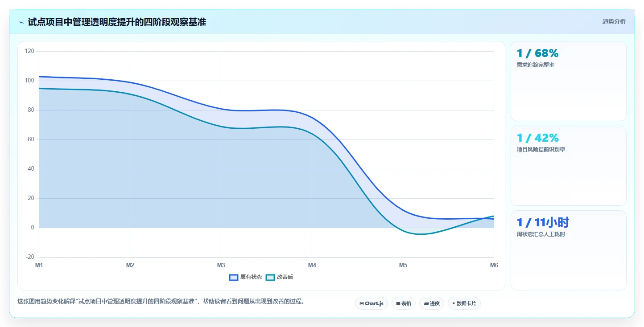
Task: Open the 周状态汇总人工耗时 card
Action: (568, 250)
